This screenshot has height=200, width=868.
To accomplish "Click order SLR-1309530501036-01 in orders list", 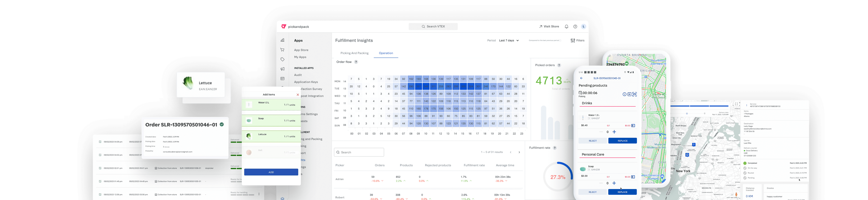I will [190, 168].
